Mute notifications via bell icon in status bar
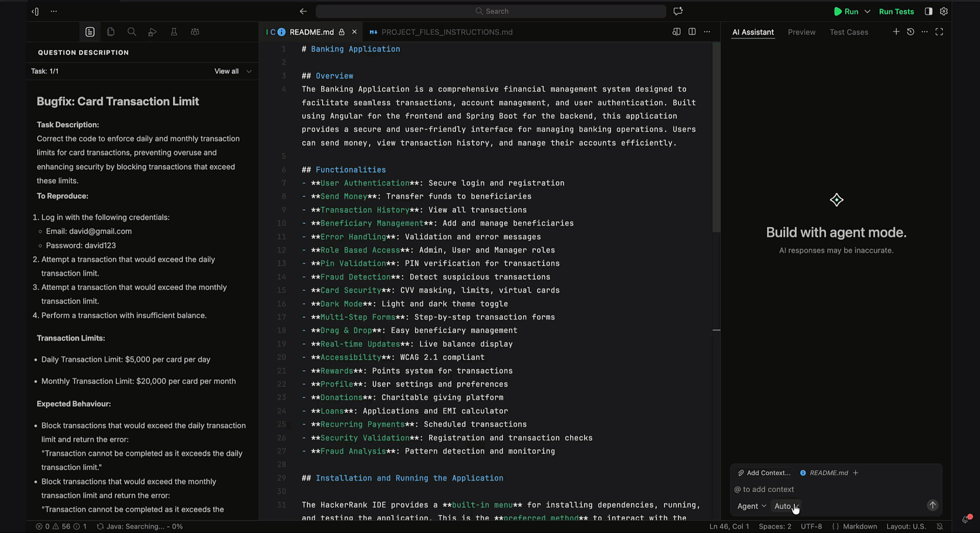 (x=941, y=526)
